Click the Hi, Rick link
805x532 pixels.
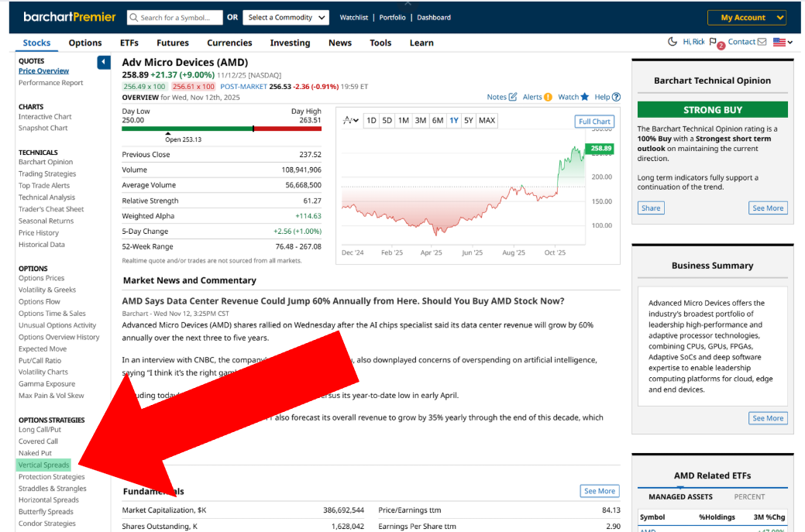point(693,42)
